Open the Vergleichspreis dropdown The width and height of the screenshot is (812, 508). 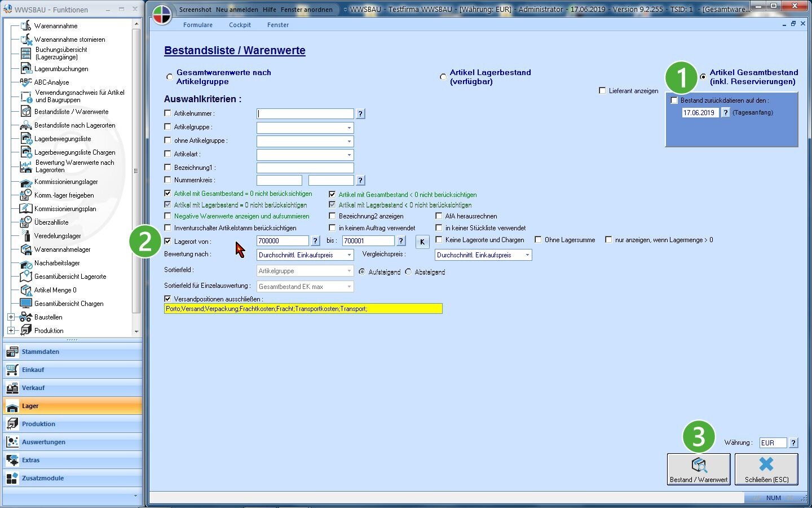pyautogui.click(x=527, y=255)
